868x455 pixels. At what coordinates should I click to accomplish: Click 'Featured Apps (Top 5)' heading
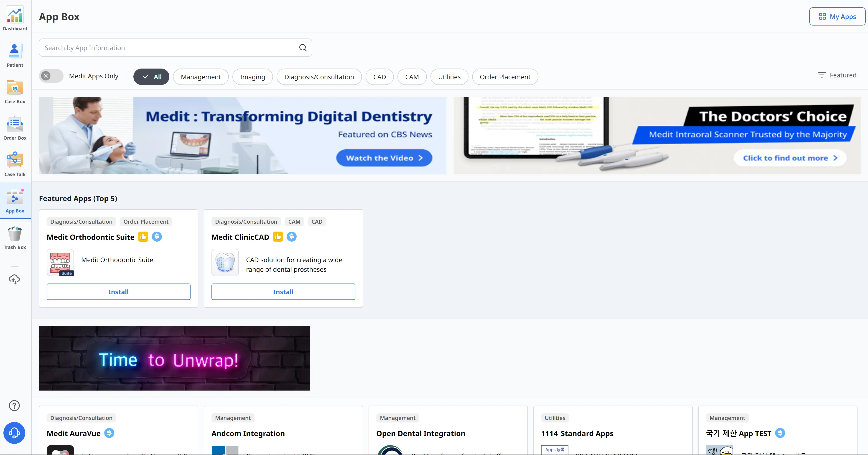point(78,199)
